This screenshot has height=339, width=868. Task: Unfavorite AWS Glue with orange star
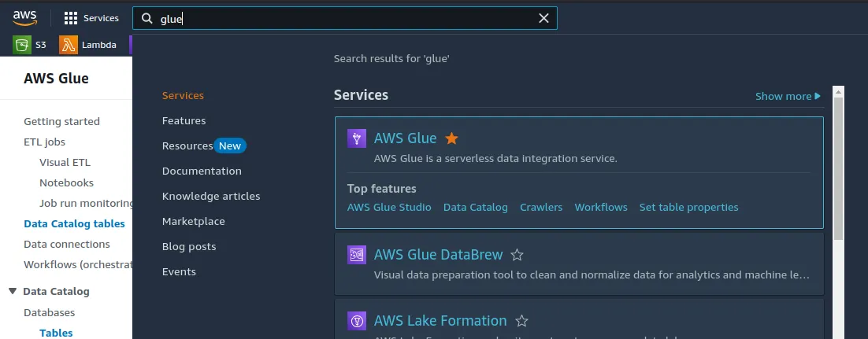click(451, 138)
